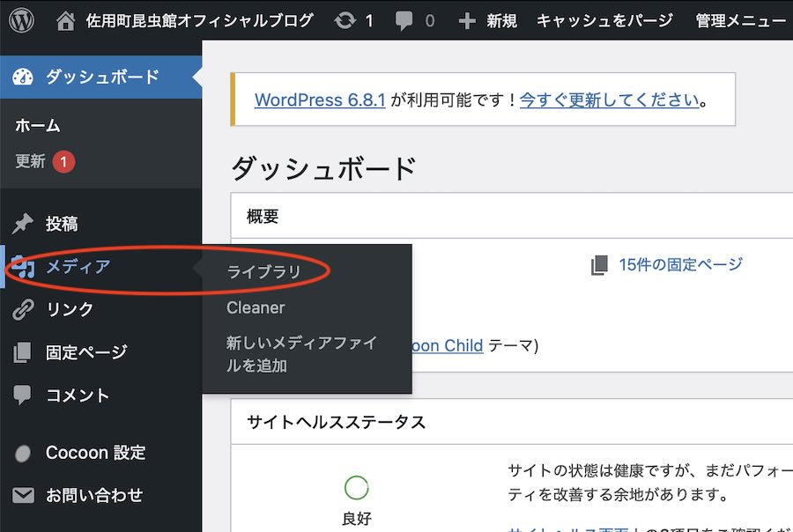793x532 pixels.
Task: Open ホーム submenu item
Action: (x=37, y=125)
